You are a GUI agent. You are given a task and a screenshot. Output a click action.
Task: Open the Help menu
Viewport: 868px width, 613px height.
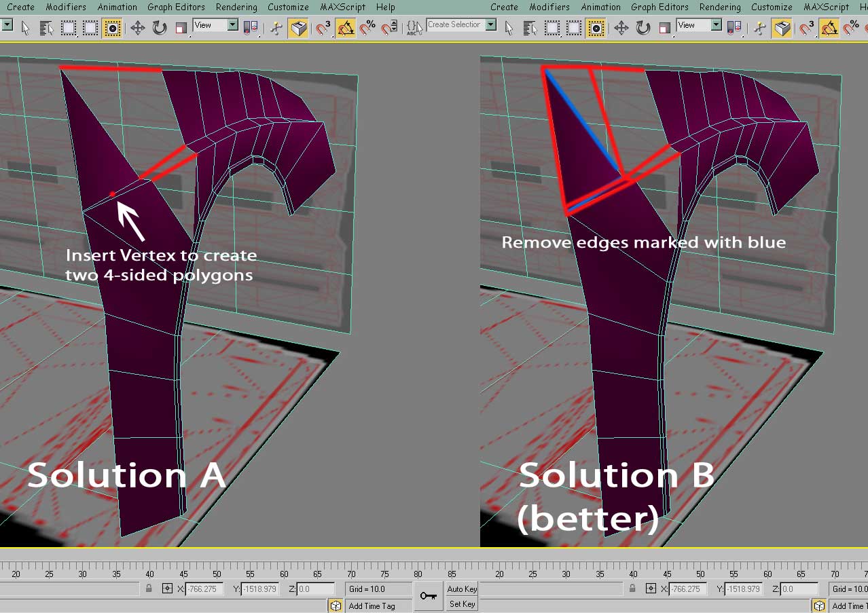386,7
